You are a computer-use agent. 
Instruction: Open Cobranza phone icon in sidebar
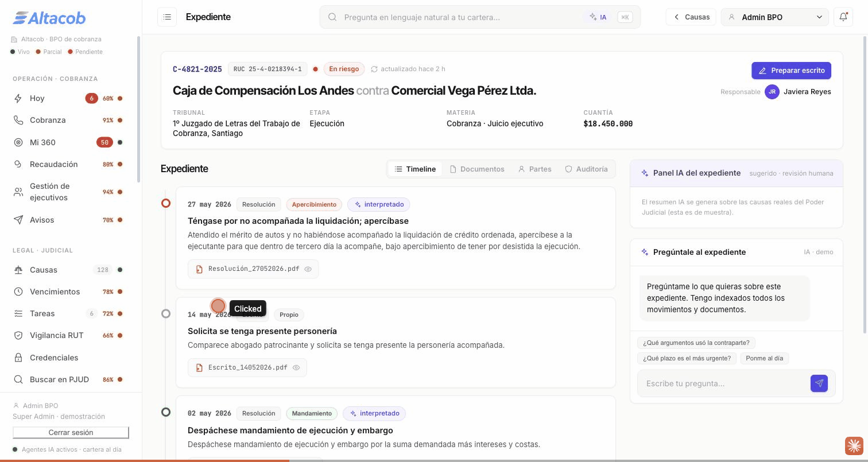(x=18, y=120)
